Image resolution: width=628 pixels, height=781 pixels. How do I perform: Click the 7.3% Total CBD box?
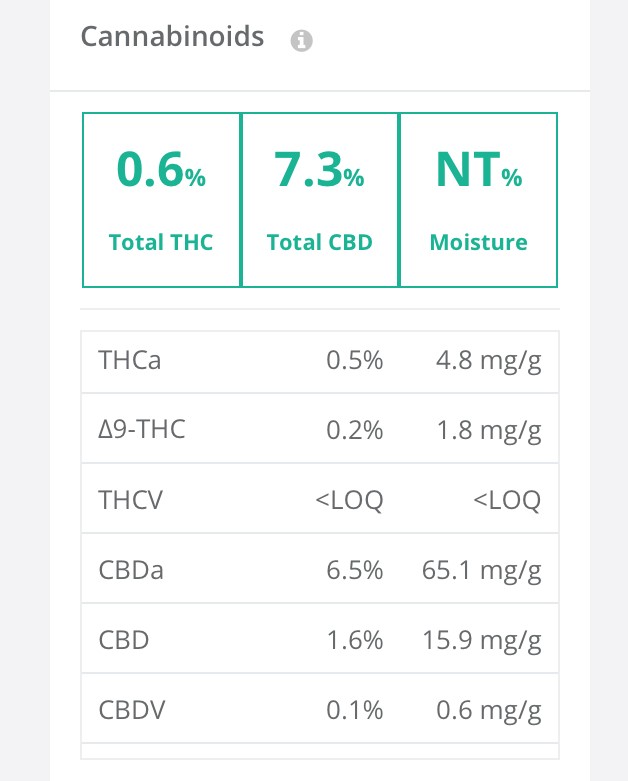tap(320, 200)
